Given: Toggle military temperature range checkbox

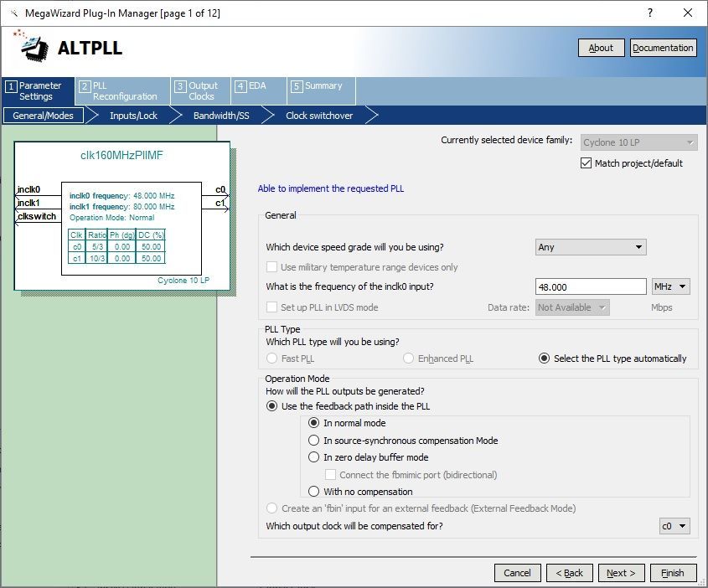Looking at the screenshot, I should pos(271,267).
